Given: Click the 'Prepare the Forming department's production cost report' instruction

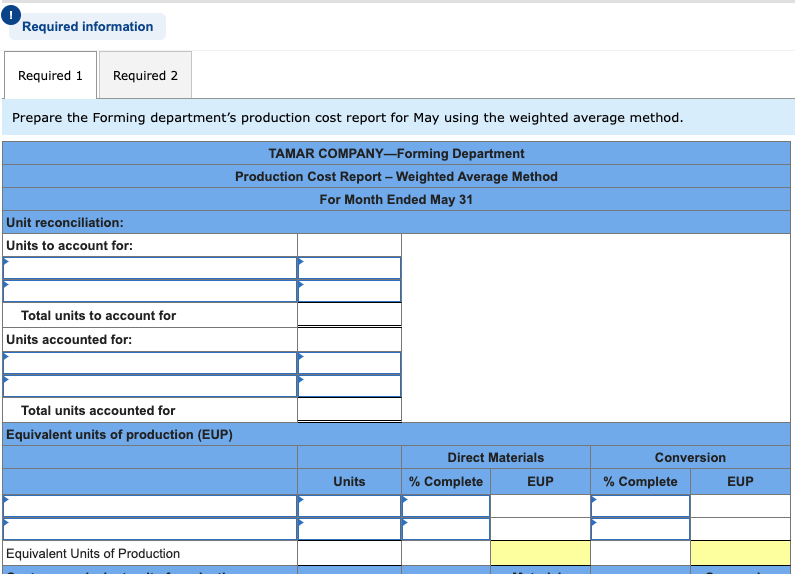Looking at the screenshot, I should (348, 118).
